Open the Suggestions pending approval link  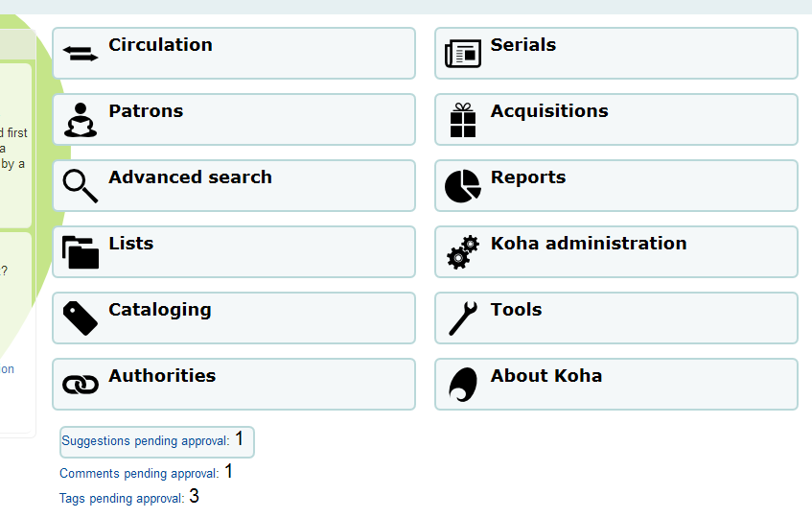point(146,441)
